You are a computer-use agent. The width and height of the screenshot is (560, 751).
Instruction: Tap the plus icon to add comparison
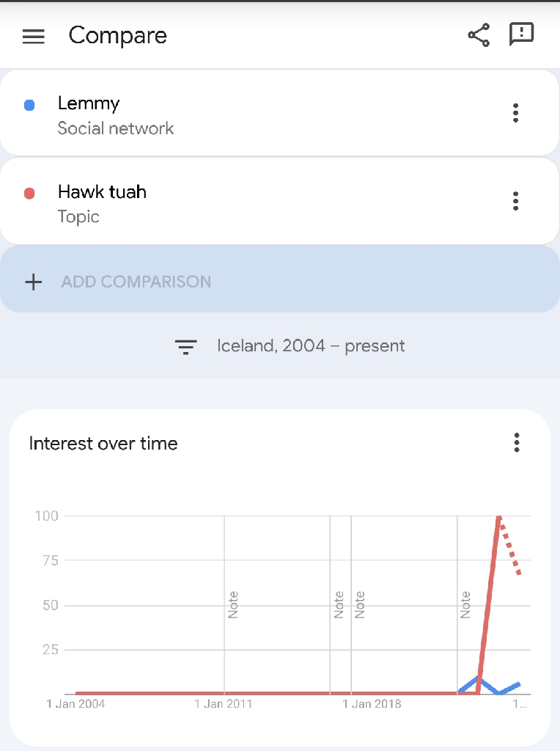pos(34,282)
